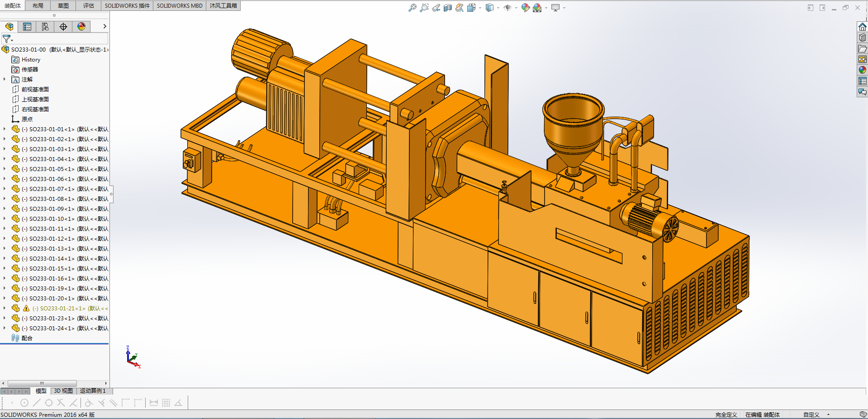Open the 自定义 selector in status bar

(x=812, y=414)
